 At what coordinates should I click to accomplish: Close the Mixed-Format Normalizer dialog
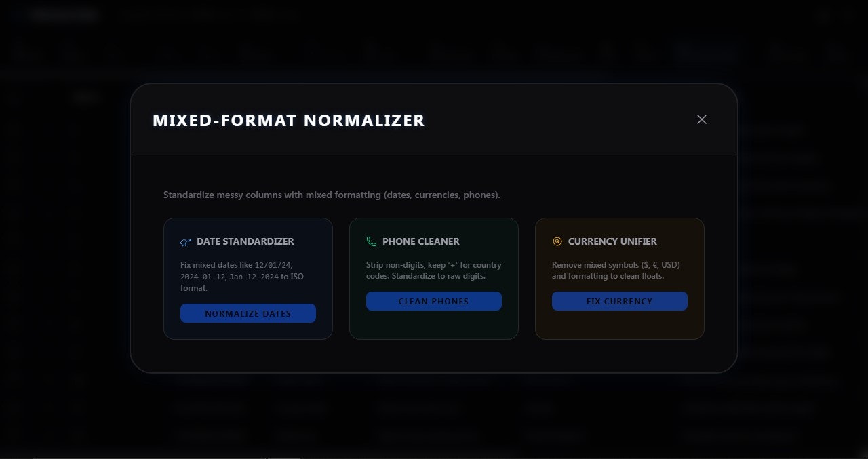[x=701, y=119]
